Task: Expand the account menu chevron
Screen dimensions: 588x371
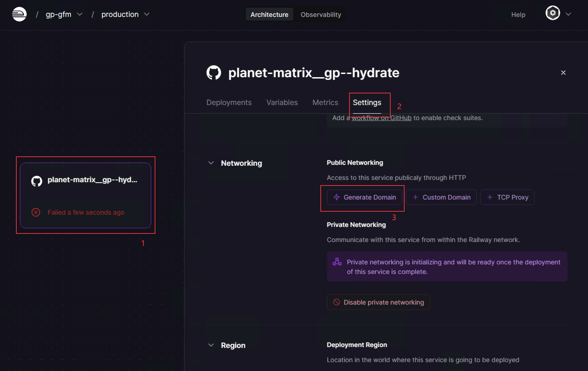Action: 568,14
